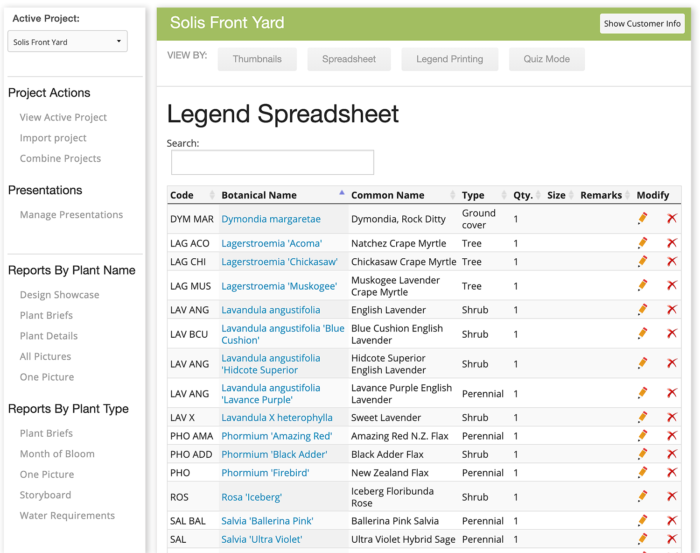This screenshot has width=700, height=553.
Task: Delete the Dymondia margaretae row
Action: coord(672,218)
